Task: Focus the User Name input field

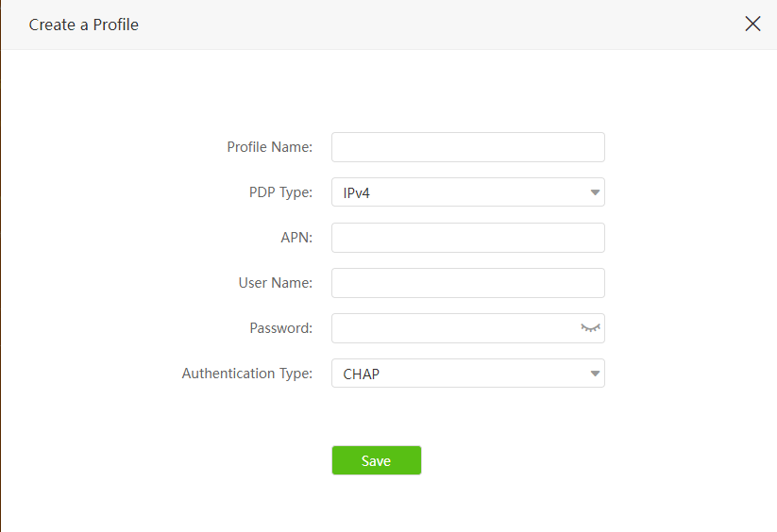Action: [467, 283]
